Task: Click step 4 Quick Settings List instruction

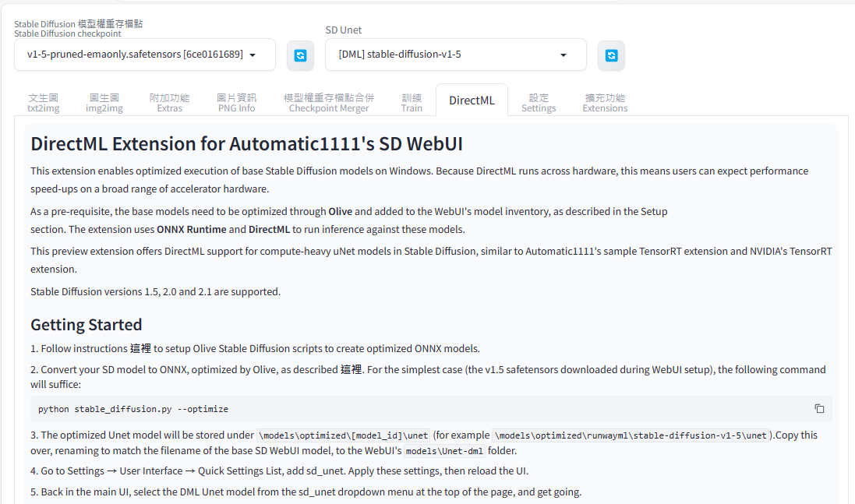Action: tap(279, 471)
